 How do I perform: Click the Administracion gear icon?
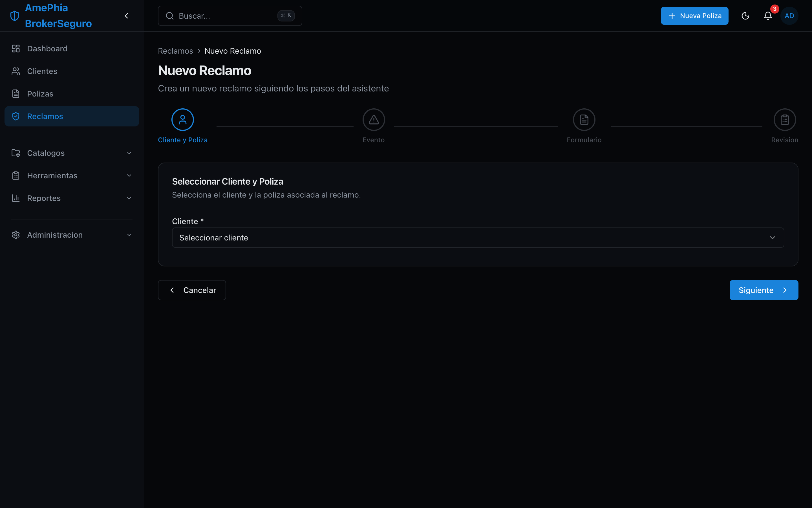16,235
